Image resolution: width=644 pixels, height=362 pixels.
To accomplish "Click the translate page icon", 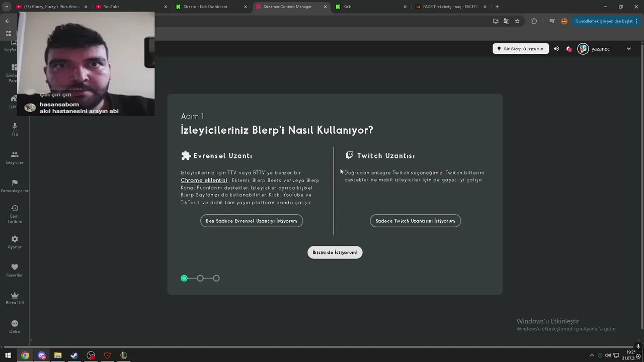I will 506,21.
